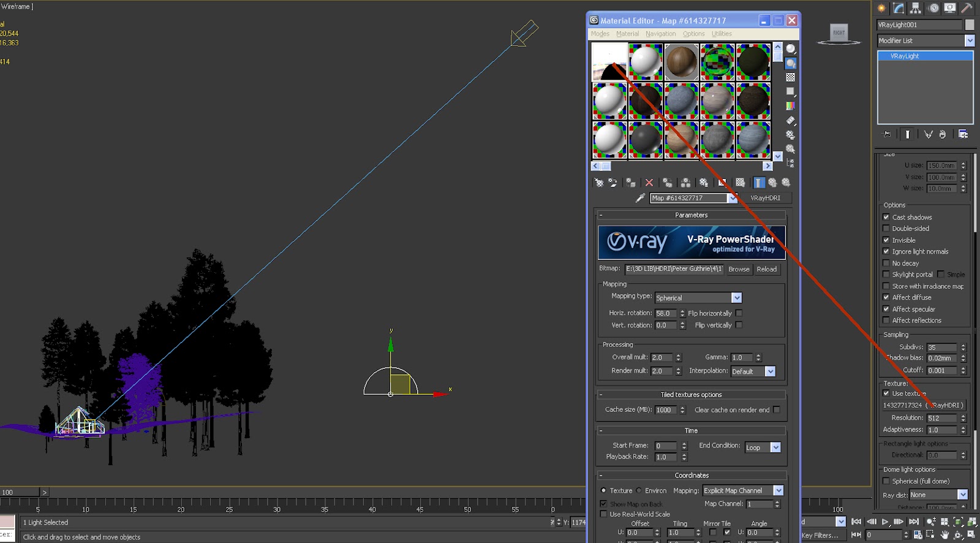Click Video Color Check icon
The width and height of the screenshot is (980, 543).
pyautogui.click(x=791, y=106)
